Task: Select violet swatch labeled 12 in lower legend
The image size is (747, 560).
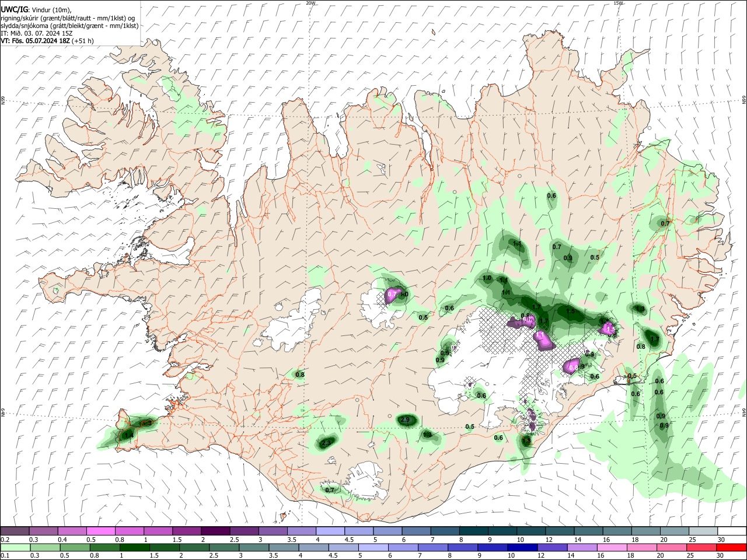Action: pyautogui.click(x=553, y=547)
